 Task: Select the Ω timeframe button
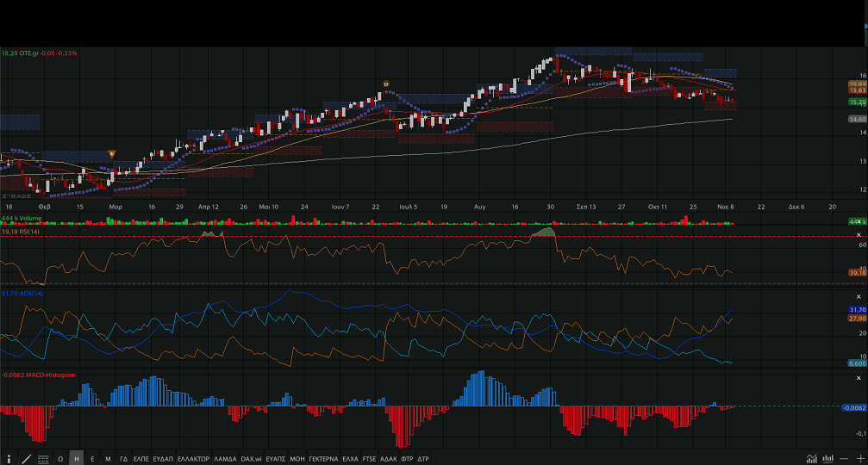60,459
